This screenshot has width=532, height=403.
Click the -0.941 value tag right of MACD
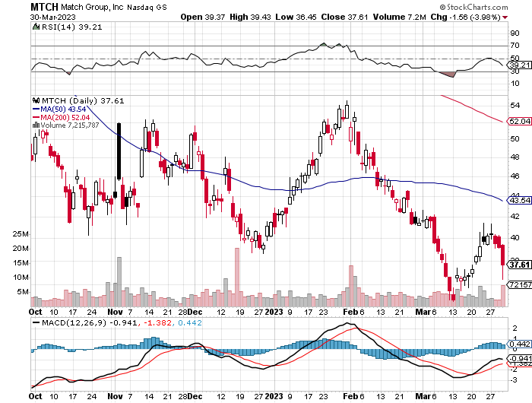click(x=519, y=359)
